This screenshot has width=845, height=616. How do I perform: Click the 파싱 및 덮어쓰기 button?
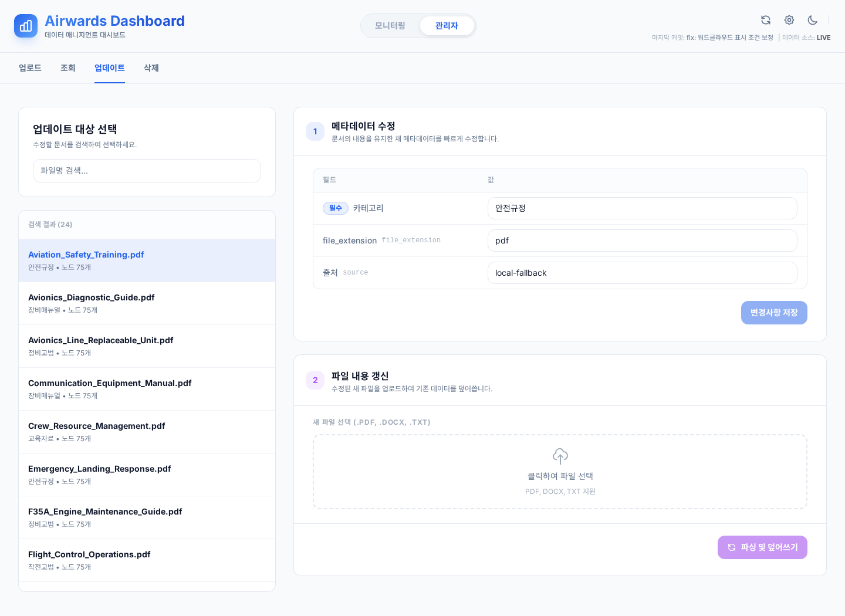click(x=762, y=547)
